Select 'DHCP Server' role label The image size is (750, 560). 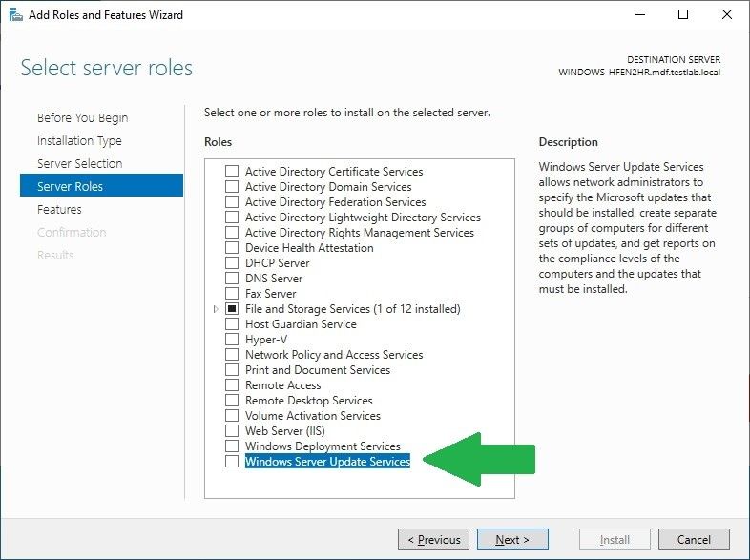(278, 263)
